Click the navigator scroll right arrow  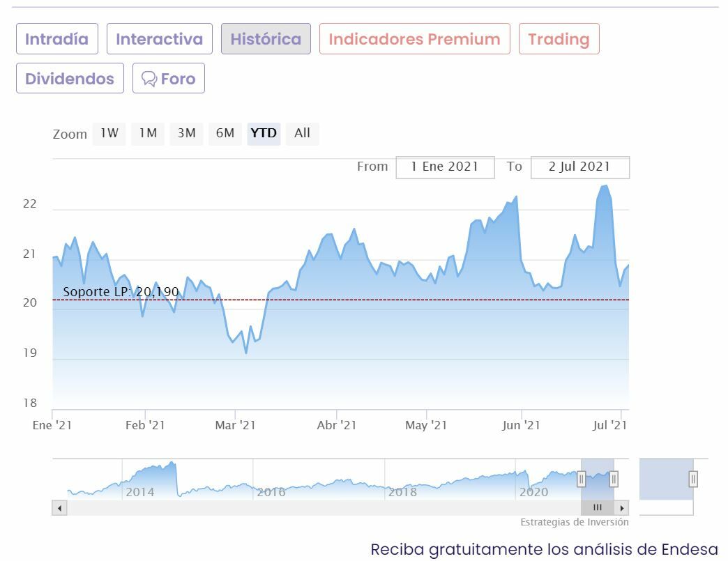click(x=622, y=508)
